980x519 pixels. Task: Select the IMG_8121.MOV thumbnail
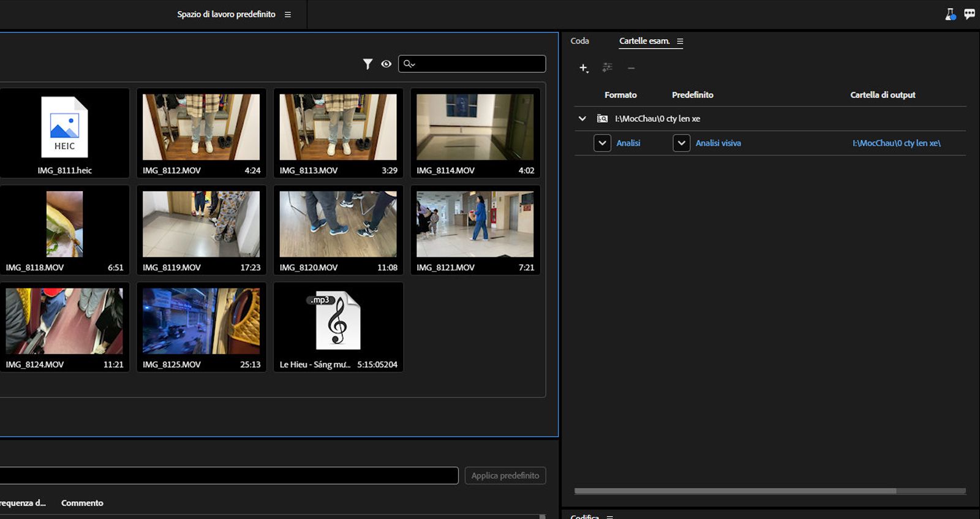(475, 224)
